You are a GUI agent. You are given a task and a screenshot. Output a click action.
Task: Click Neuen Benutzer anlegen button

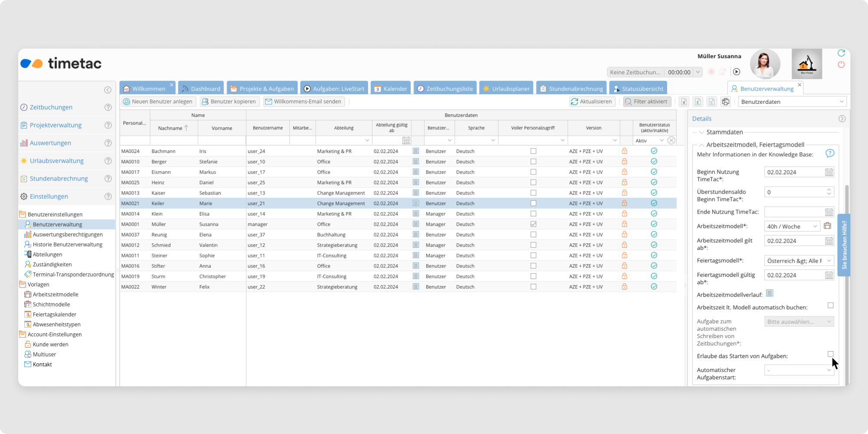pyautogui.click(x=158, y=102)
